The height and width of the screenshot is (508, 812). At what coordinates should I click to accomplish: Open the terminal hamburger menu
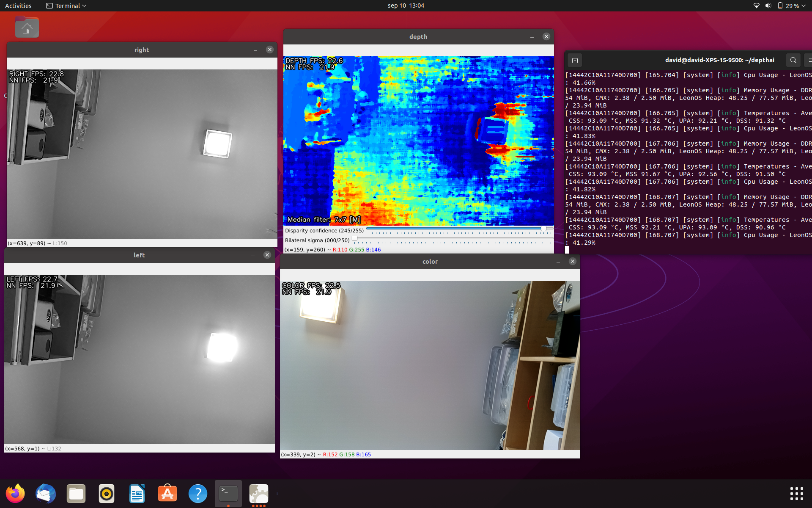[809, 60]
